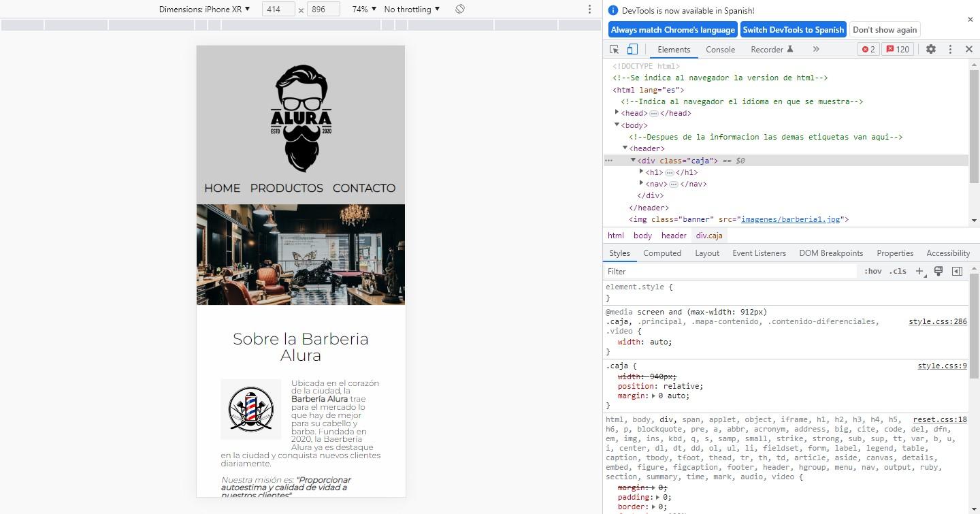Select the Layout tab

[707, 253]
